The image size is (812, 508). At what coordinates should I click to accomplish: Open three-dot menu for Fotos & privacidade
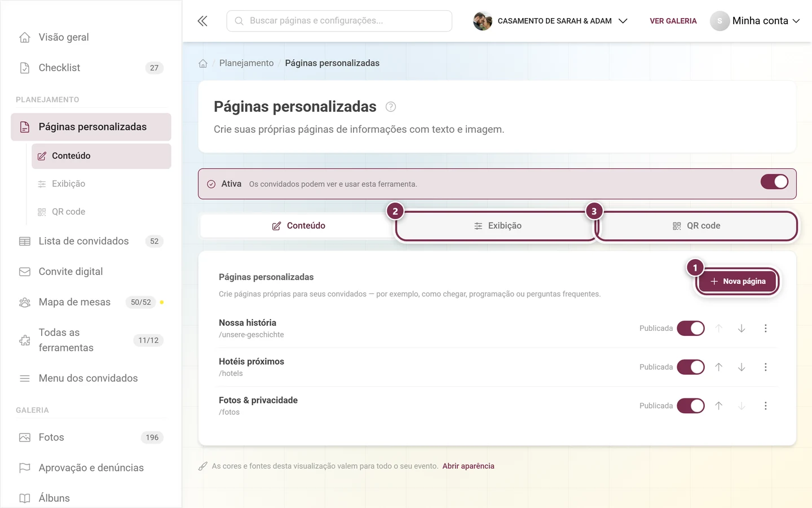coord(765,406)
